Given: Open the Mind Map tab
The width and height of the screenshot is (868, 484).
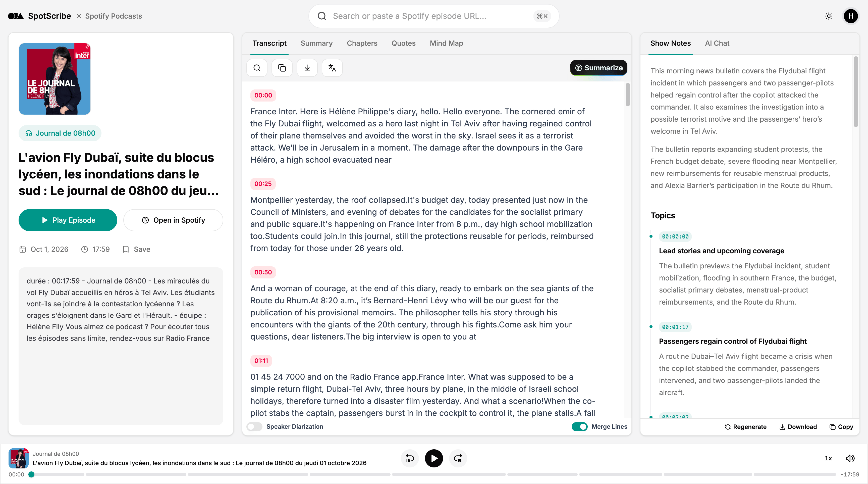Looking at the screenshot, I should (446, 43).
